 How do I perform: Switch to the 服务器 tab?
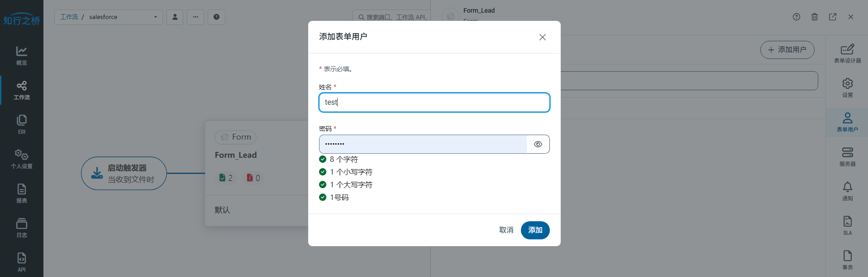[847, 157]
